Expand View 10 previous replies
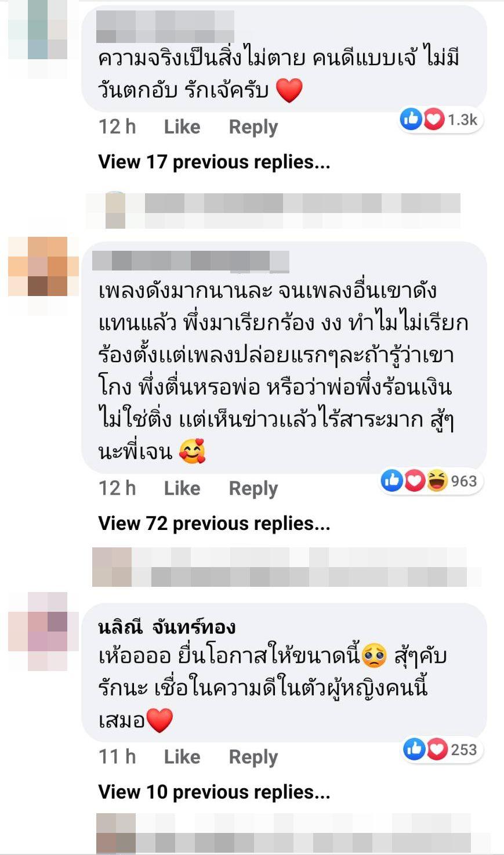This screenshot has height=855, width=504. [x=214, y=792]
